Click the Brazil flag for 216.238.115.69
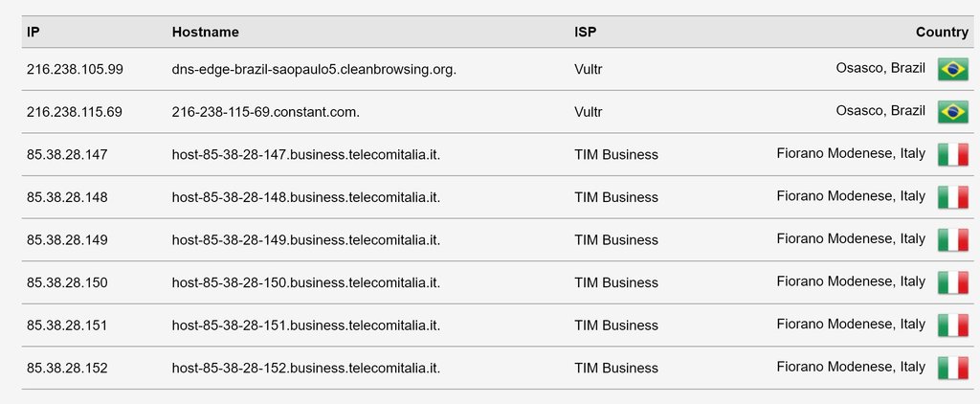The image size is (980, 404). point(952,112)
